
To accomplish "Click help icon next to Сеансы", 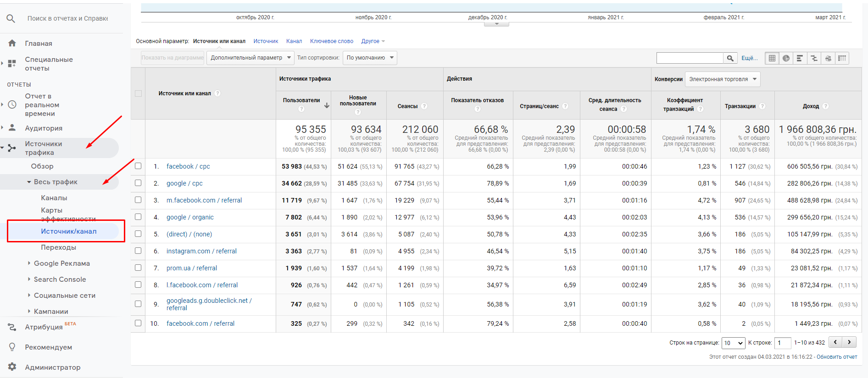I will click(424, 106).
